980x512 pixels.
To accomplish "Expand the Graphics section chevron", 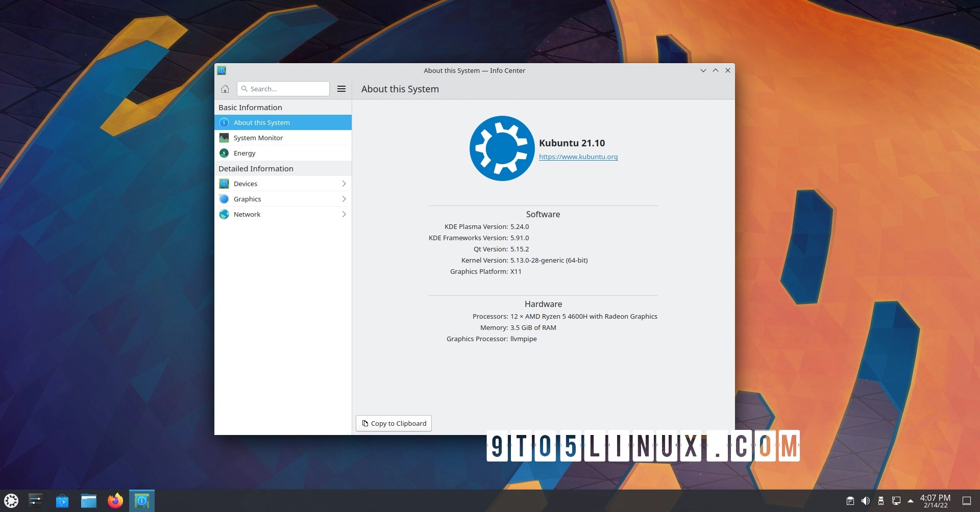I will tap(344, 199).
